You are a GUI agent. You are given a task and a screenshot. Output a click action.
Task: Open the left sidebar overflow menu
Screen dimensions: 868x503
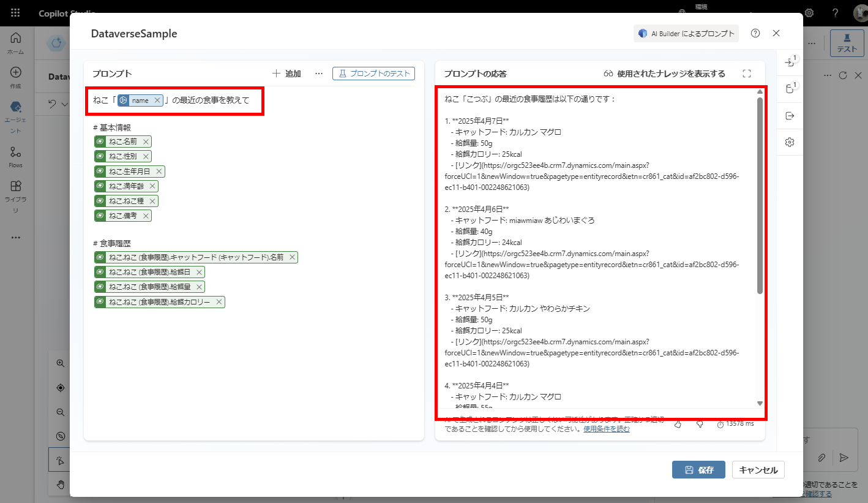coord(16,238)
